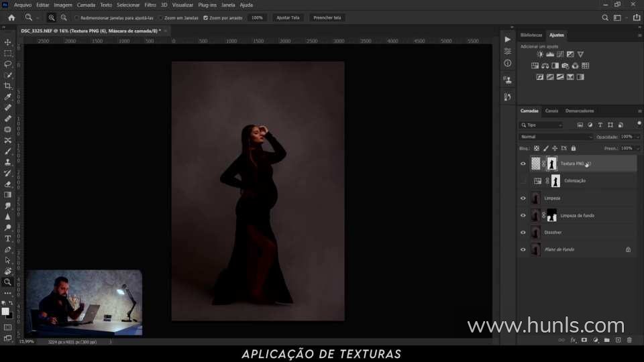Hide the Limpeza layer
The image size is (644, 362).
pos(523,198)
